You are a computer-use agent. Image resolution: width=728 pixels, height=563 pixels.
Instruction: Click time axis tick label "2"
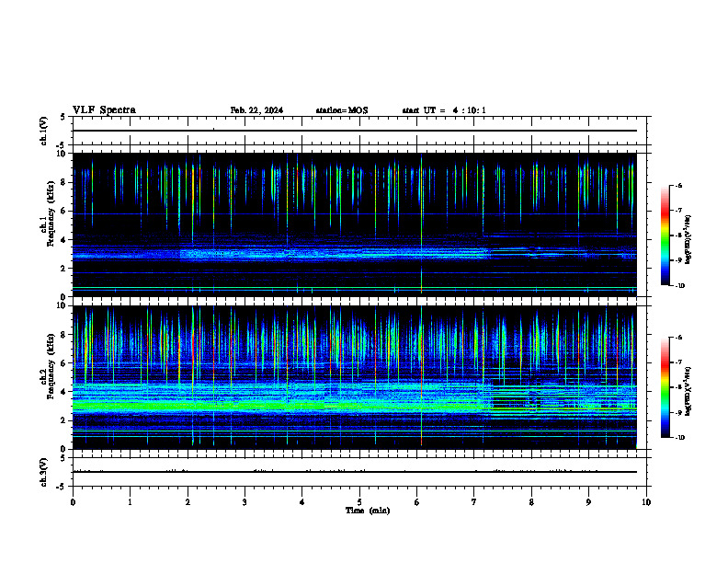click(188, 502)
